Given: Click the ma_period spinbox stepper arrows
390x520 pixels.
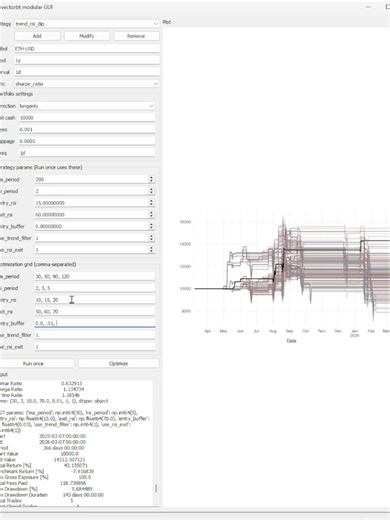Looking at the screenshot, I should coord(151,179).
